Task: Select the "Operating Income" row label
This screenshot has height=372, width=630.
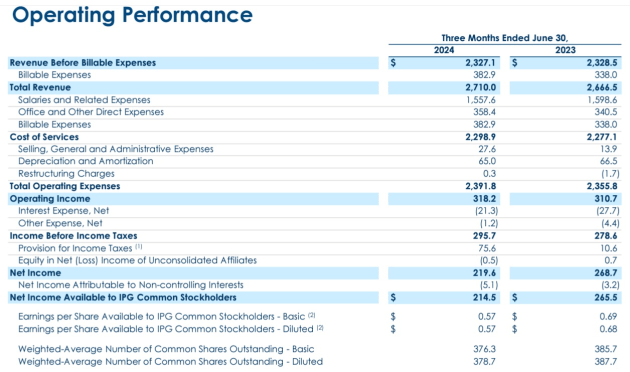Action: (x=50, y=199)
